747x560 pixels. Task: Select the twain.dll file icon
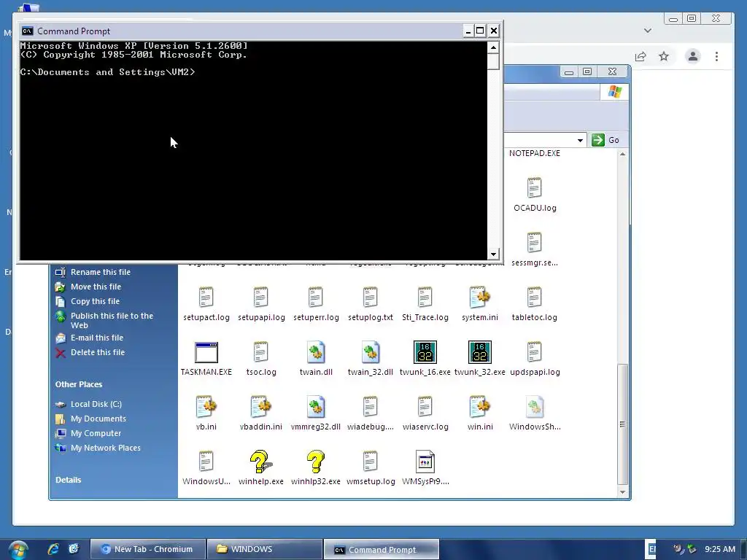click(315, 352)
